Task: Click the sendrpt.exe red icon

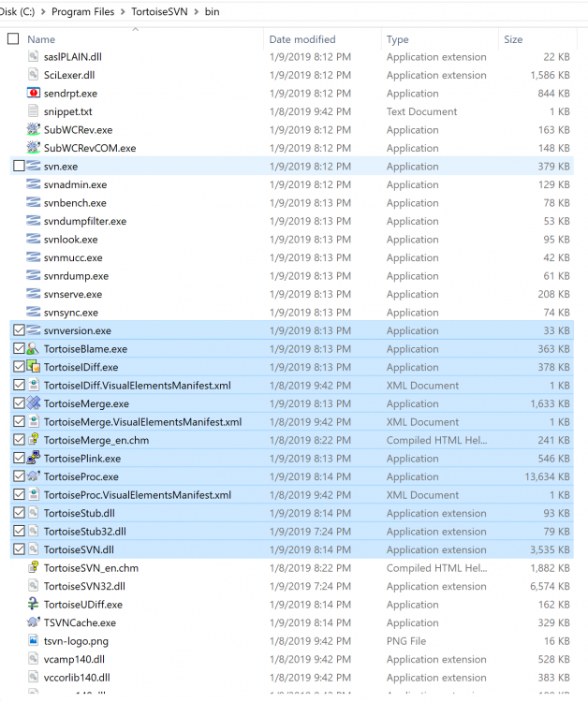Action: point(33,93)
